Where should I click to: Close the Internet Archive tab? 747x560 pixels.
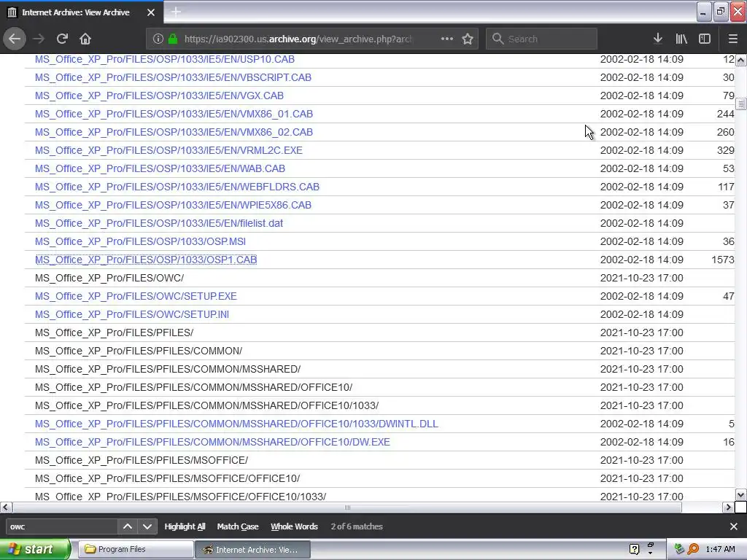coord(151,12)
